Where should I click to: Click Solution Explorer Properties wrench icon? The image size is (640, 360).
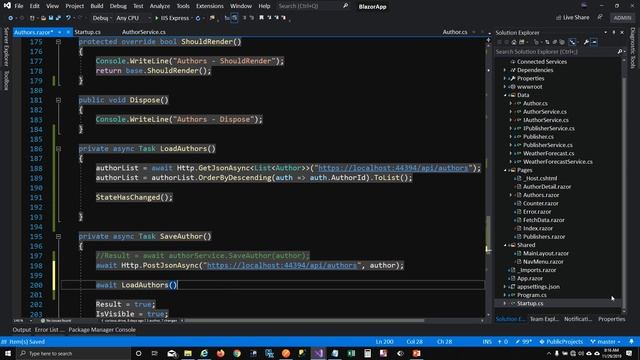click(x=586, y=42)
